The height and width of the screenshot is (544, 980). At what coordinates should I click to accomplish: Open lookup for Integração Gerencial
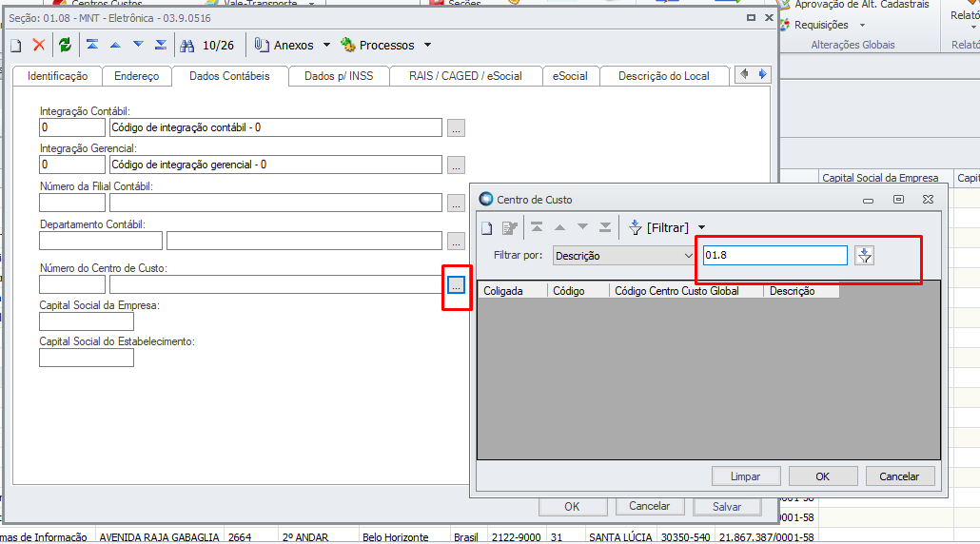[x=457, y=166]
